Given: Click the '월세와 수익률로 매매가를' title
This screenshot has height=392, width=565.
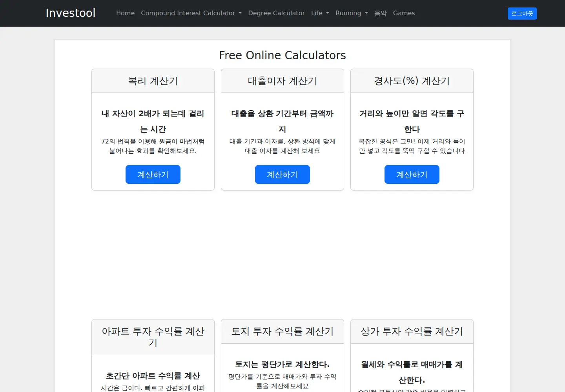Looking at the screenshot, I should [412, 372].
